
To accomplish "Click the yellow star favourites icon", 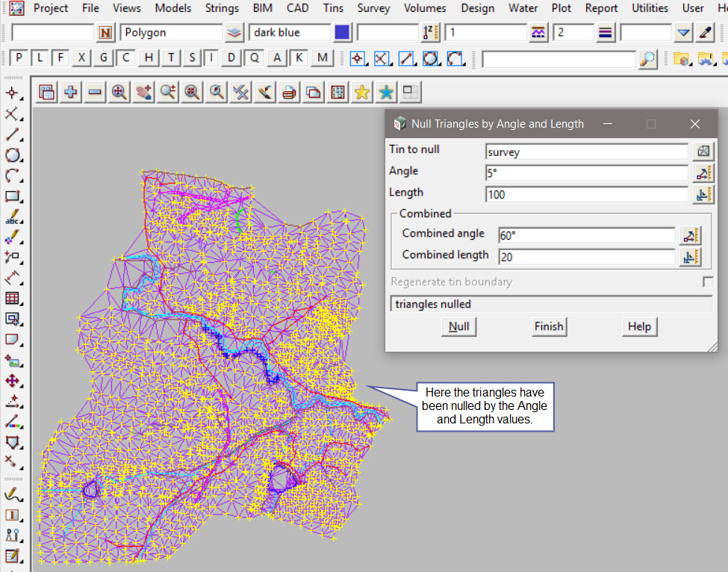I will (362, 92).
